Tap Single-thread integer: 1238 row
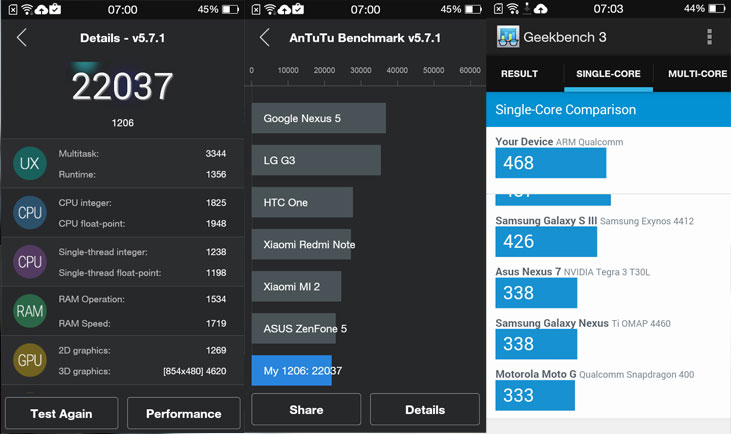731x434 pixels. coord(142,252)
